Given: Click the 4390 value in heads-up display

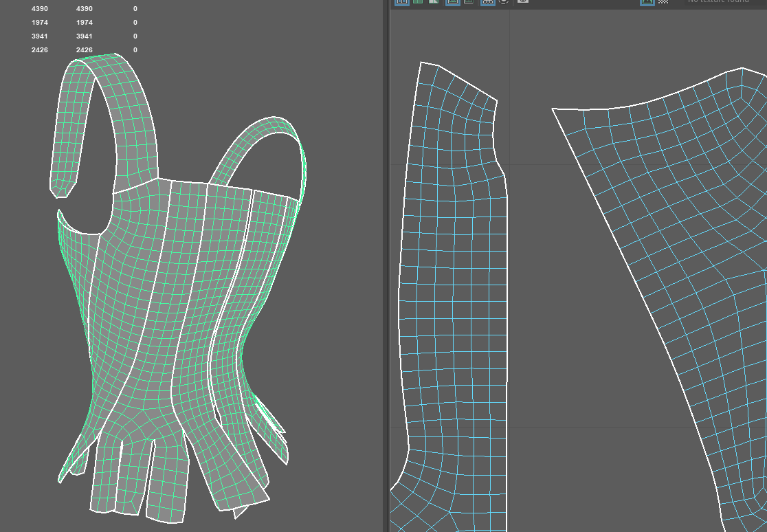Looking at the screenshot, I should pos(39,9).
